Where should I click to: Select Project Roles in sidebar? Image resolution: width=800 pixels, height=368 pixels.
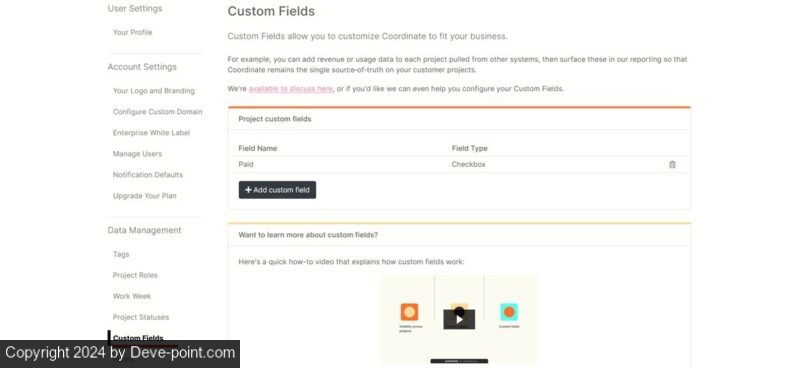click(135, 275)
